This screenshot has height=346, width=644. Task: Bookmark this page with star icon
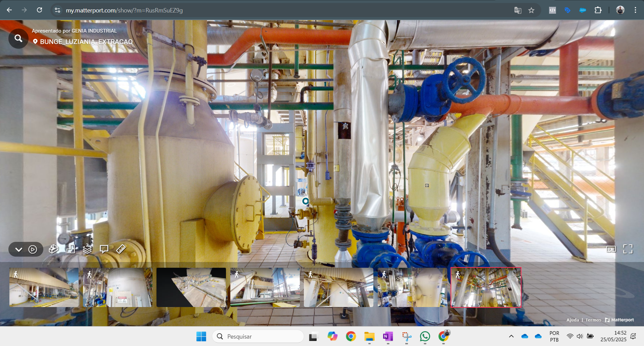click(x=531, y=10)
